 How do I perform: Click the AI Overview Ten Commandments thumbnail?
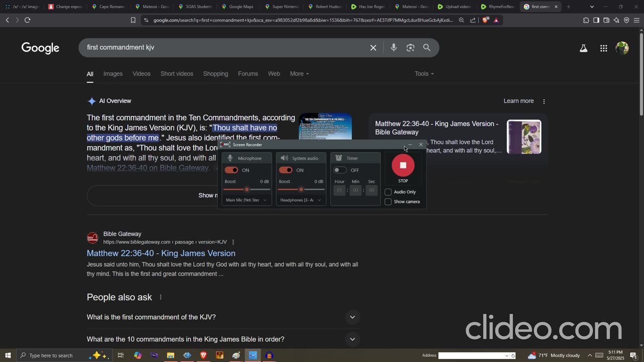pos(325,127)
